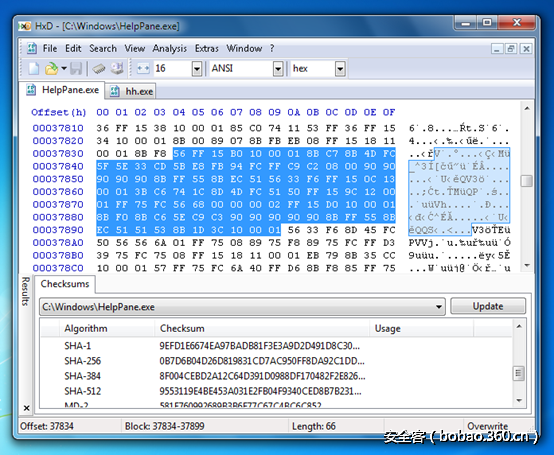Click the bytes-per-row width icon
Image resolution: width=554 pixels, height=455 pixels.
click(143, 68)
